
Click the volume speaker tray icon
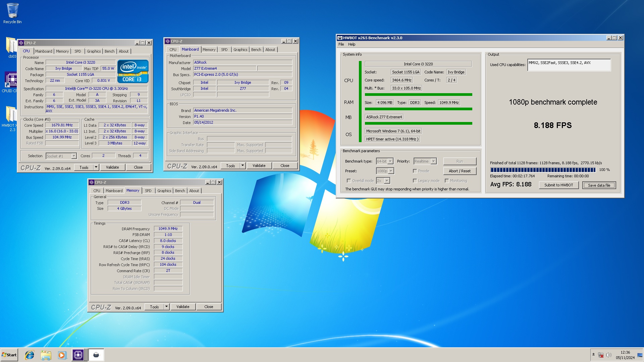[609, 355]
